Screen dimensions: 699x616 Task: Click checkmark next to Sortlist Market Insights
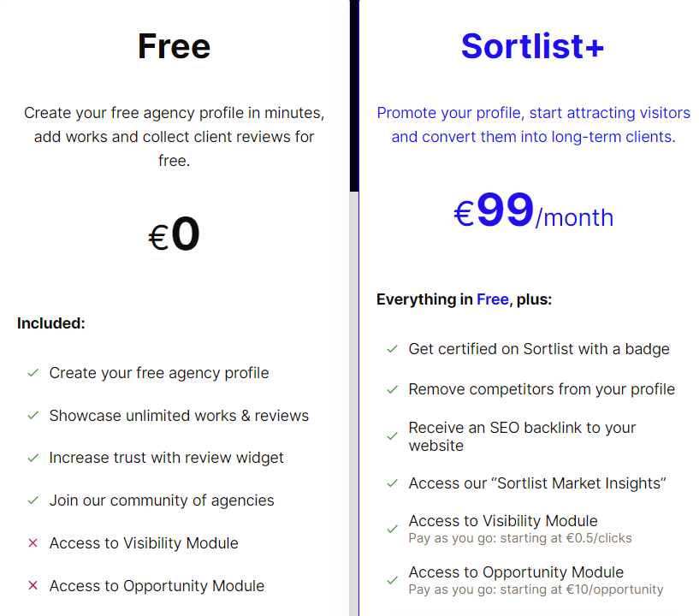[x=393, y=483]
